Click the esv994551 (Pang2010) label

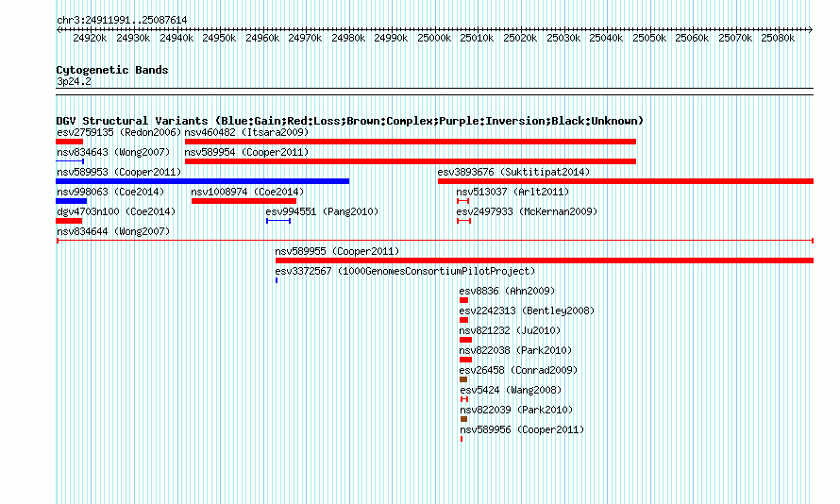pyautogui.click(x=322, y=211)
